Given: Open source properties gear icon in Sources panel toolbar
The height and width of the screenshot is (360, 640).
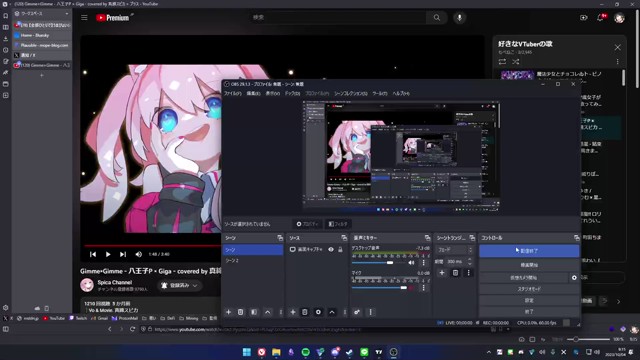Looking at the screenshot, I should click(318, 312).
